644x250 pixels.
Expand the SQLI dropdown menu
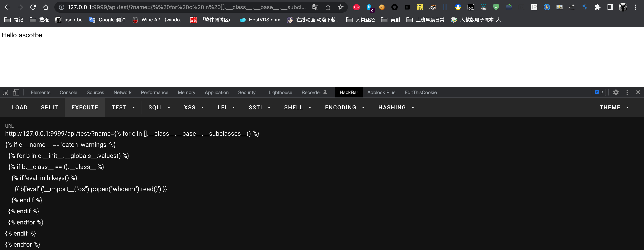click(159, 107)
